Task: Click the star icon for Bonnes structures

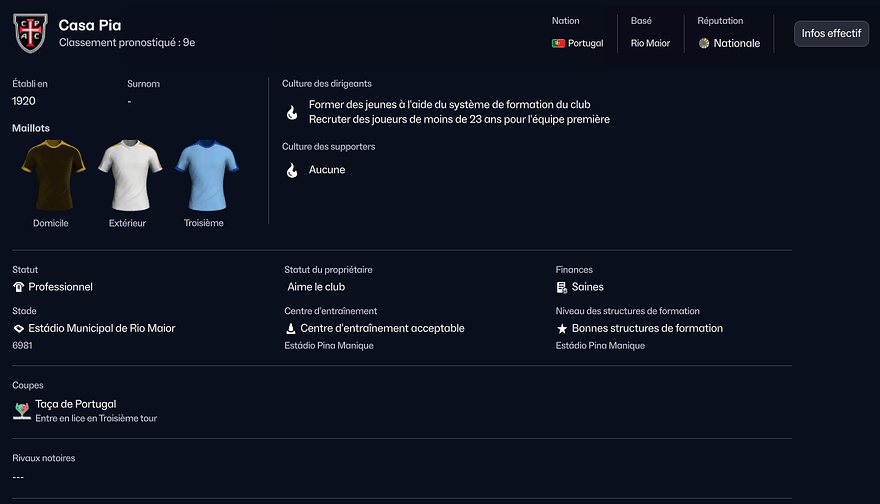Action: [562, 328]
